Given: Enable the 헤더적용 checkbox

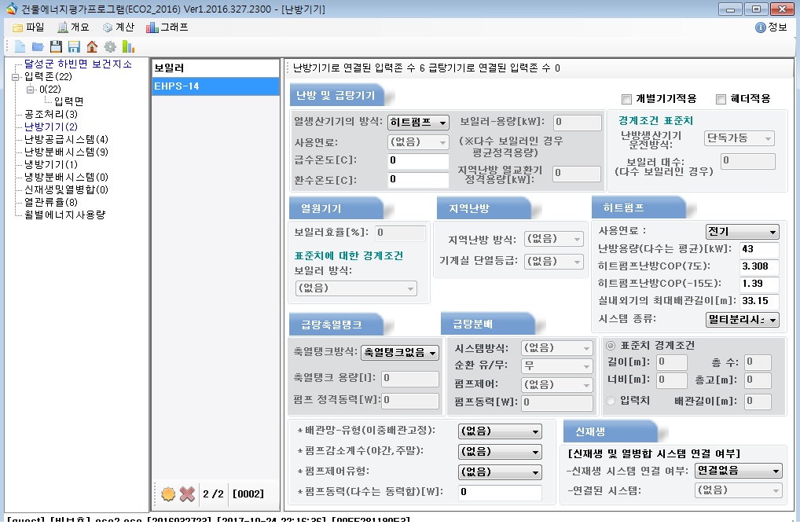Looking at the screenshot, I should pos(721,99).
